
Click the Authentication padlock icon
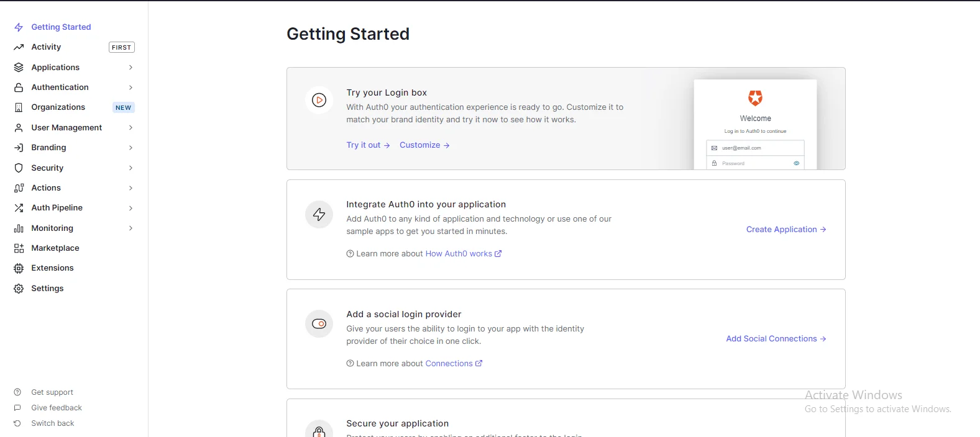tap(19, 88)
